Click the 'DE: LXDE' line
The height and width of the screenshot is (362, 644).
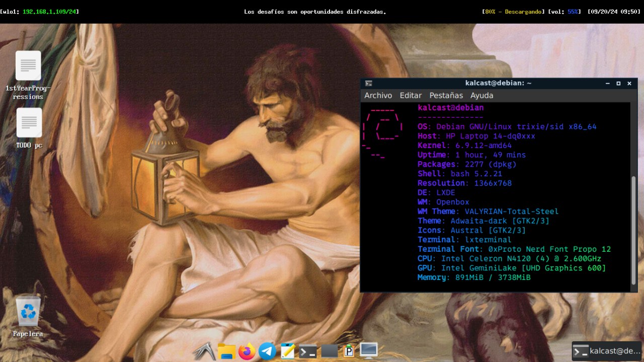point(436,192)
